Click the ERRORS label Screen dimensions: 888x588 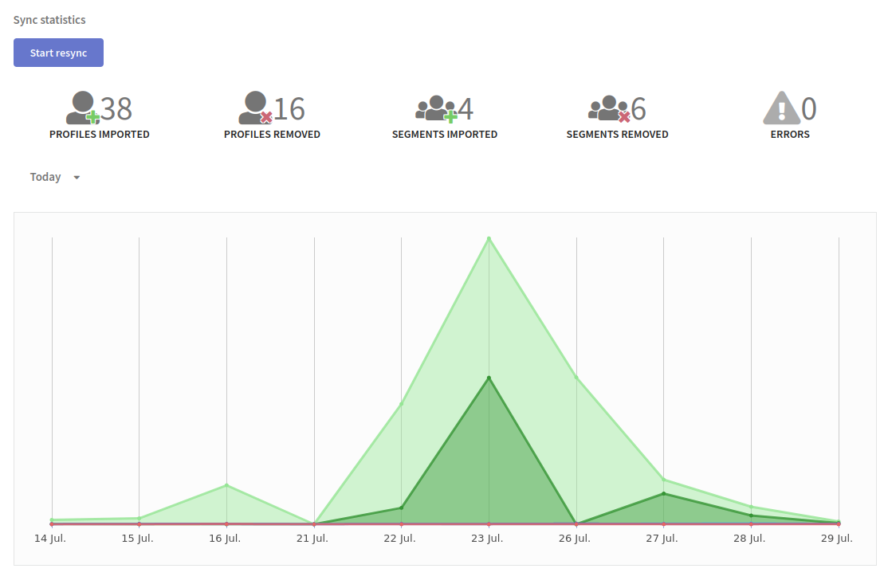pyautogui.click(x=790, y=134)
